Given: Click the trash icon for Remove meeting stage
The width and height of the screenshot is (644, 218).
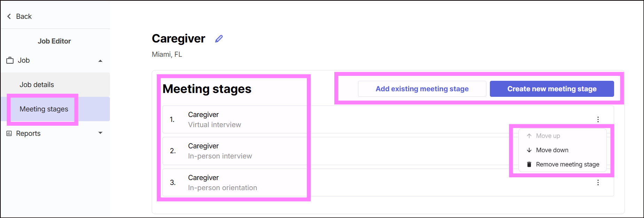Looking at the screenshot, I should [x=529, y=164].
